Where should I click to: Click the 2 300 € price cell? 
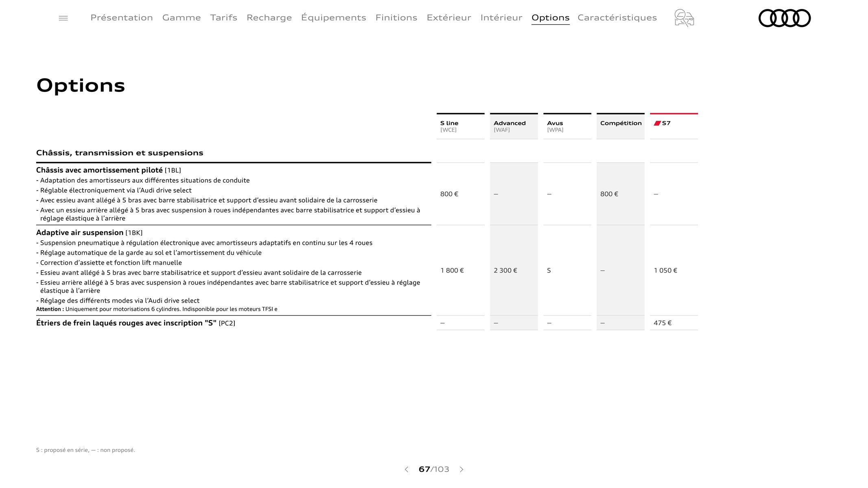pos(505,270)
